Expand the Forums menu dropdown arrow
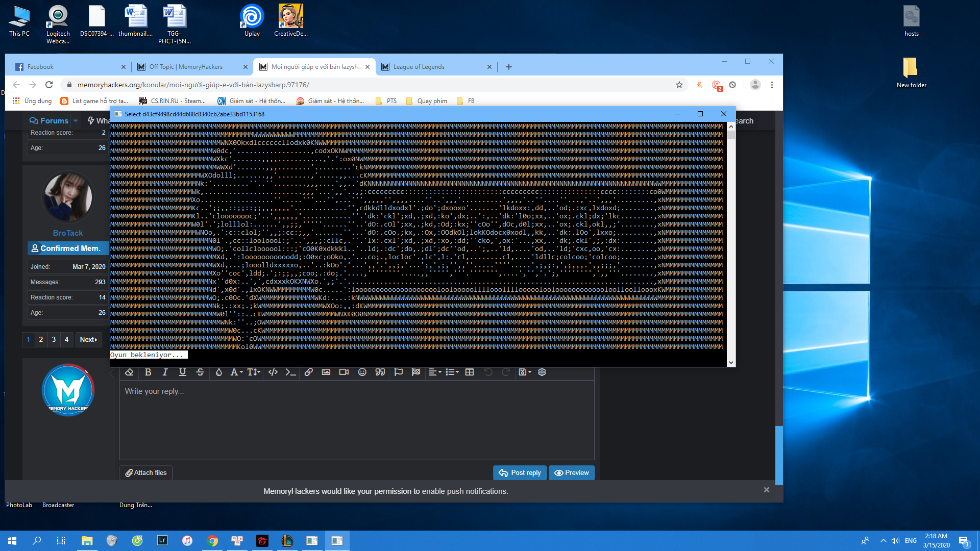 [76, 121]
